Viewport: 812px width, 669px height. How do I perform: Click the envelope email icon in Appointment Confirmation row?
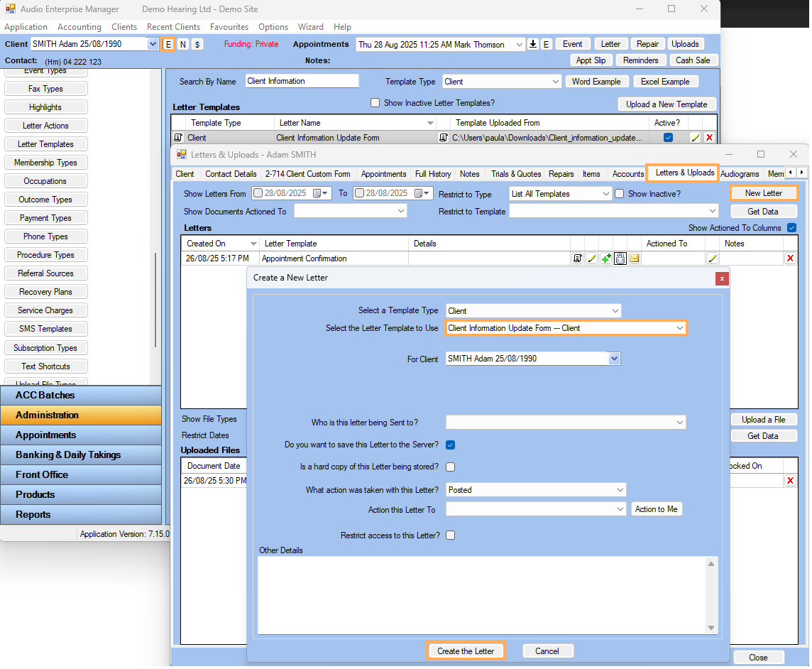coord(634,259)
